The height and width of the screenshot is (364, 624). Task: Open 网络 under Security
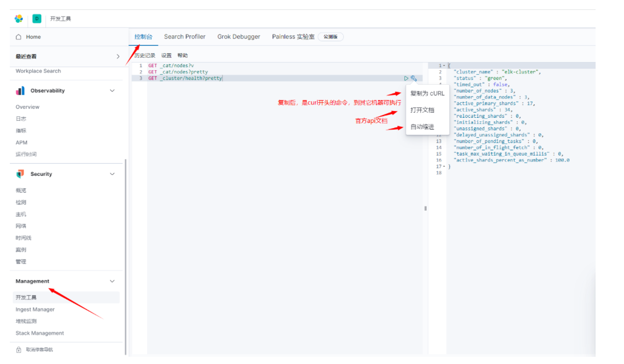(21, 226)
